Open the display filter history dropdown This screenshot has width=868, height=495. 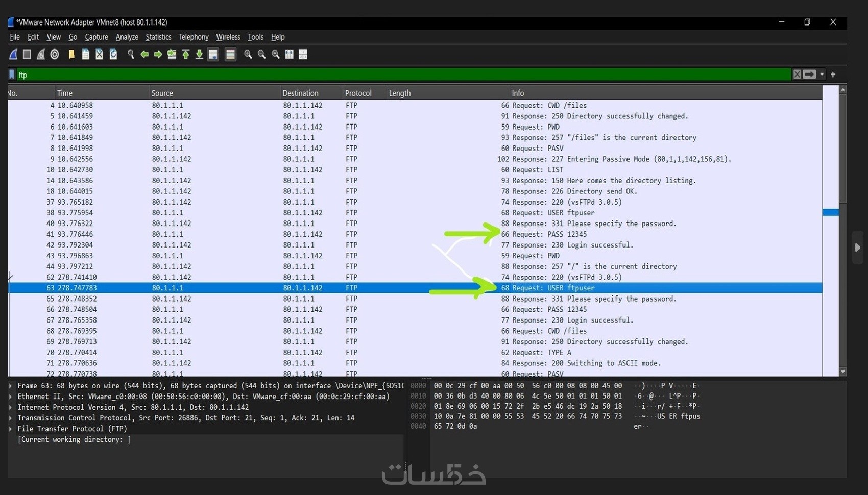(822, 75)
